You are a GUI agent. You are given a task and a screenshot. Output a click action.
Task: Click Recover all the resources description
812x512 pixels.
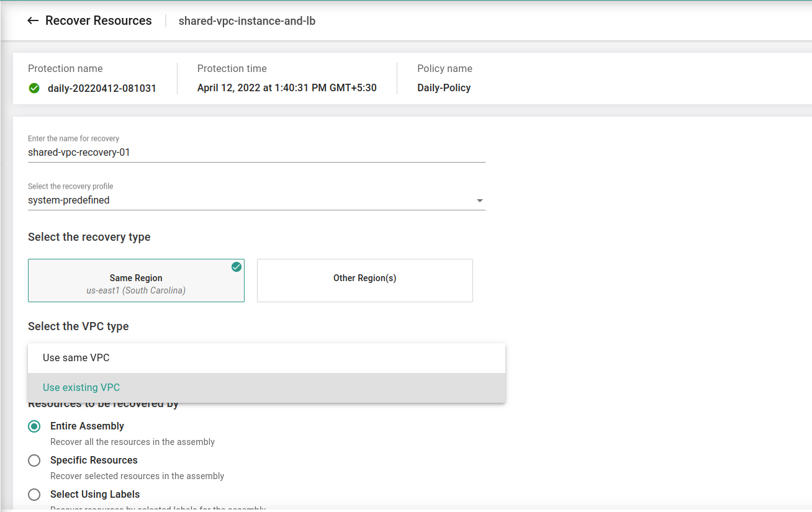tap(132, 442)
